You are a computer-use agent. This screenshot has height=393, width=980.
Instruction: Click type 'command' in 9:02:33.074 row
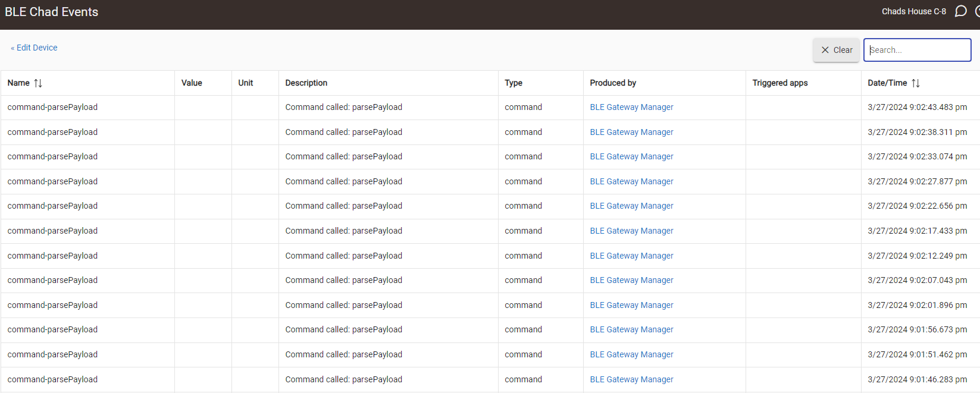click(523, 156)
